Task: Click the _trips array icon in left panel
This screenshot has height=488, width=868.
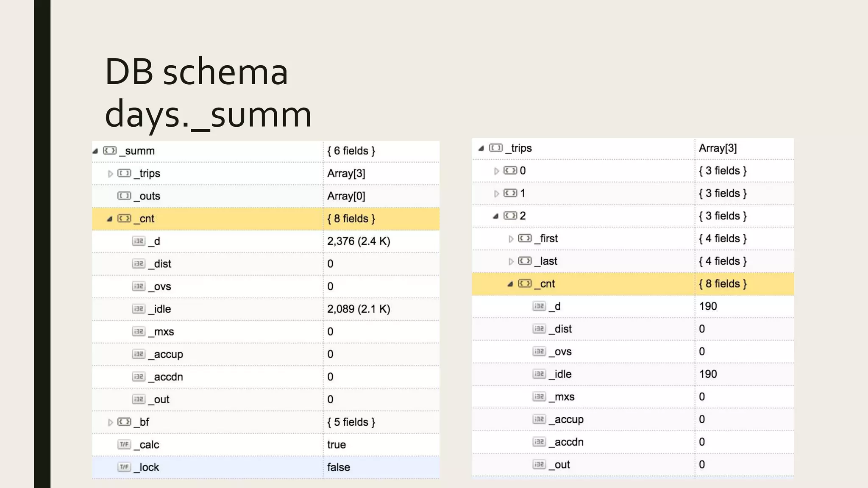Action: point(124,173)
